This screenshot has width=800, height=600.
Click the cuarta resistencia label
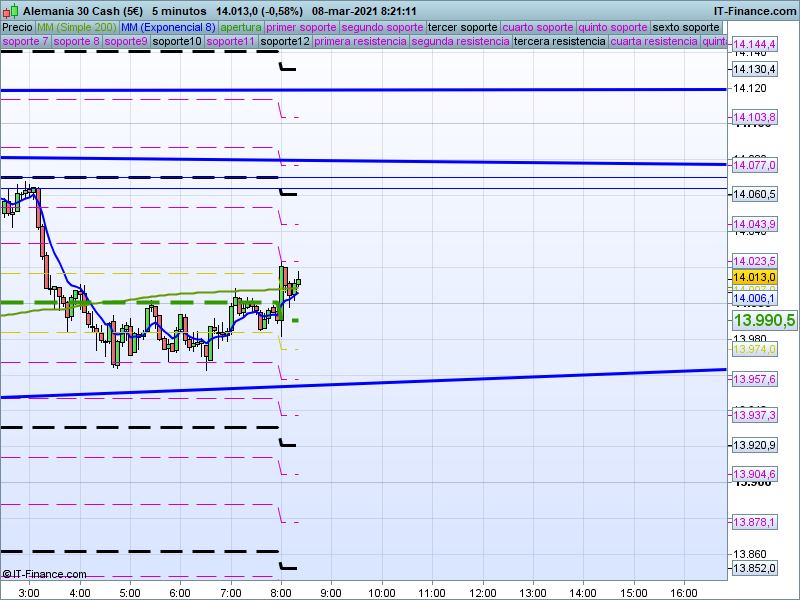tap(654, 41)
